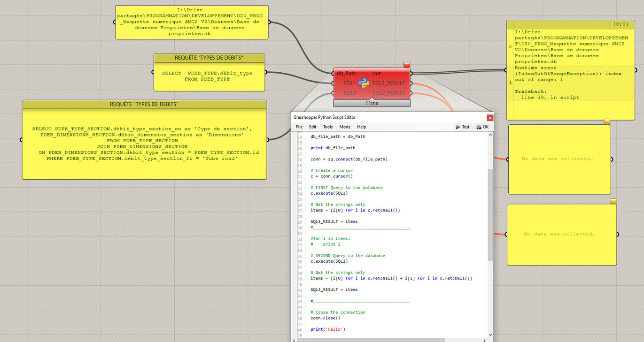Click the red error balloon on the Python component

tap(407, 65)
